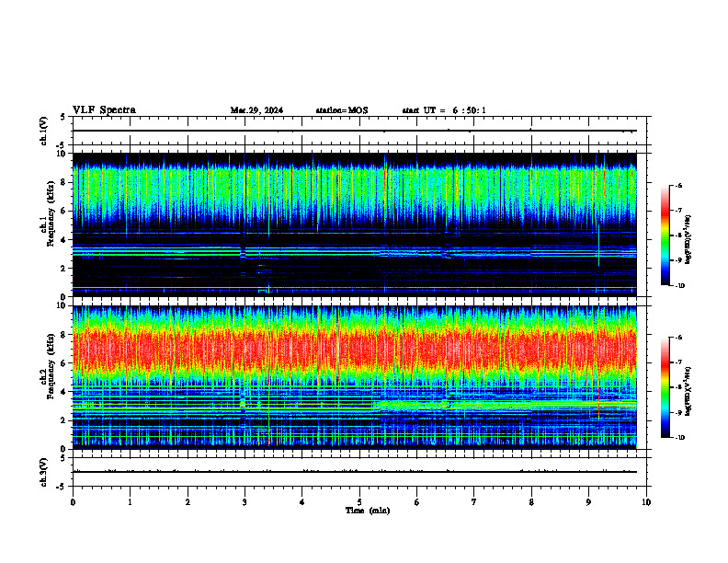The height and width of the screenshot is (563, 728).
Task: Click time axis tick label "2"
Action: (188, 502)
